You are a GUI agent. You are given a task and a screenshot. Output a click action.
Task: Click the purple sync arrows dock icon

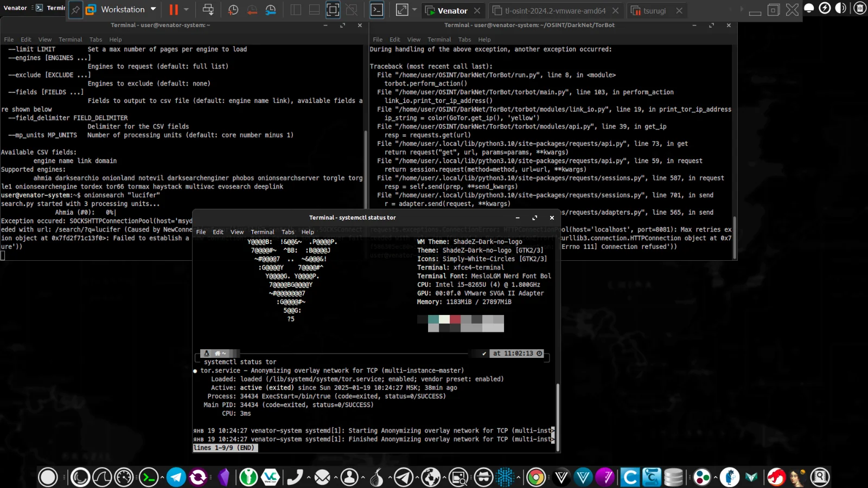point(198,477)
